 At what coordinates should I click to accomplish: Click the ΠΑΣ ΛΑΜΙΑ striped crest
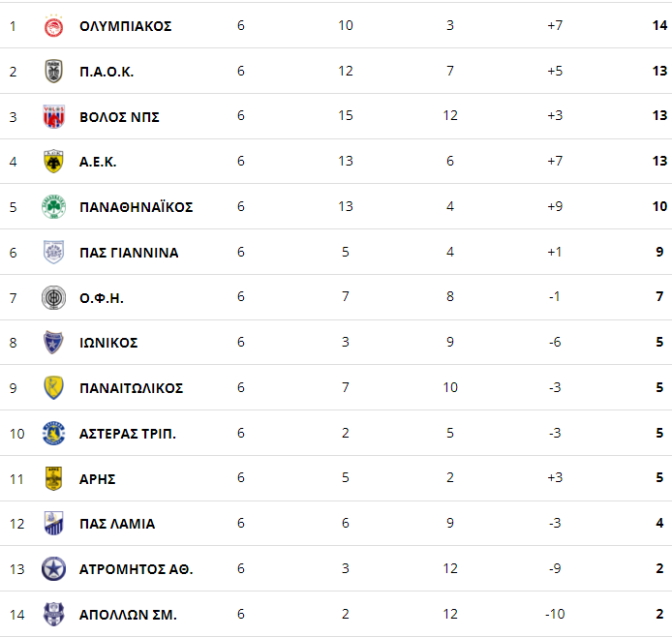click(x=53, y=523)
